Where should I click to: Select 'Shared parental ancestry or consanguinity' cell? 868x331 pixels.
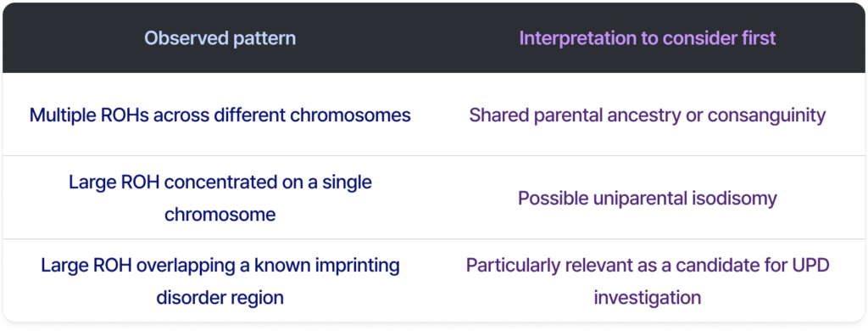tap(647, 115)
